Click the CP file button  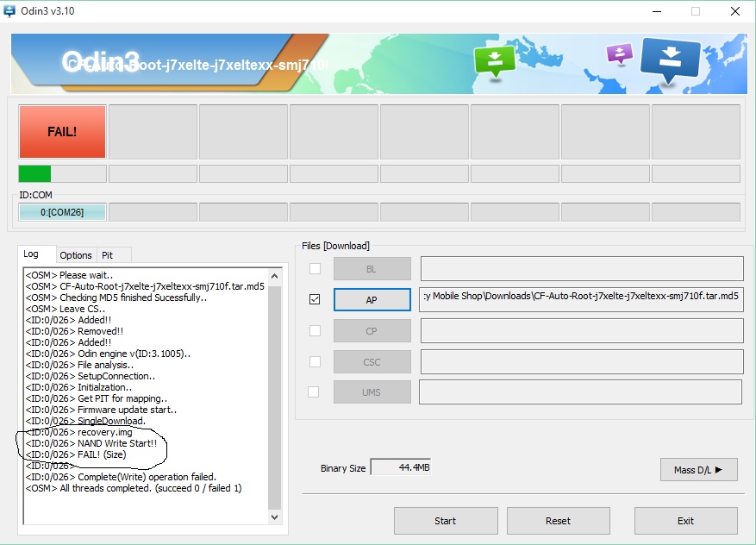pos(372,331)
